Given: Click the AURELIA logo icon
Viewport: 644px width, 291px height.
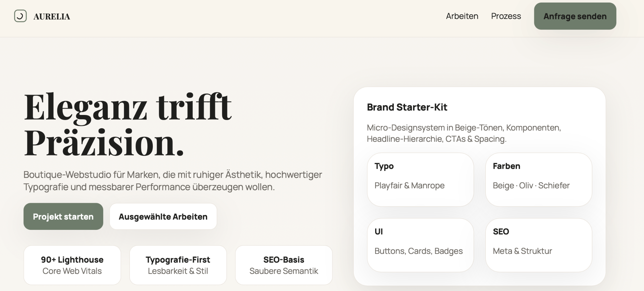Looking at the screenshot, I should click(x=20, y=16).
